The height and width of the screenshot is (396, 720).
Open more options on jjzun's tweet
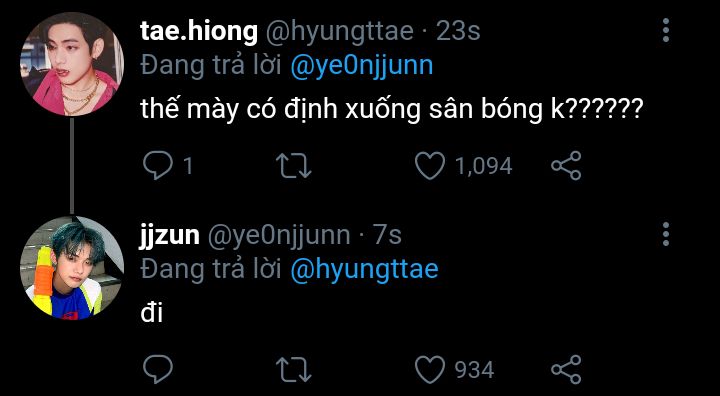click(x=666, y=234)
